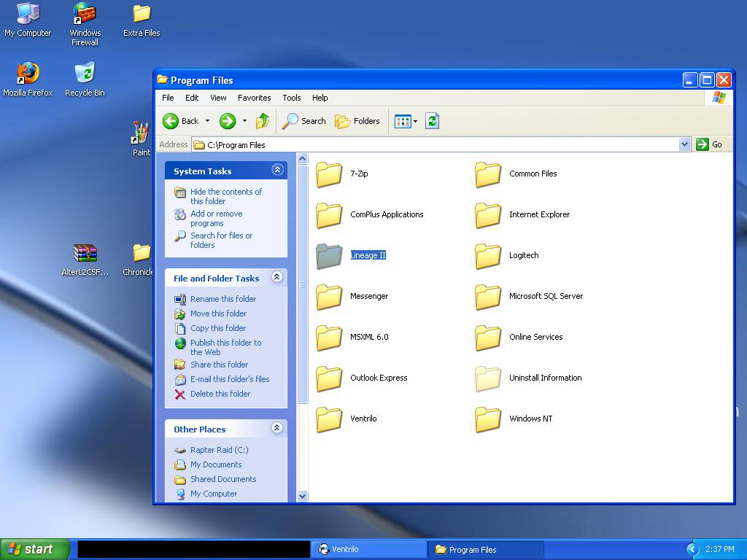This screenshot has width=747, height=560.
Task: Open Shared Documents in Other Places
Action: pyautogui.click(x=223, y=479)
